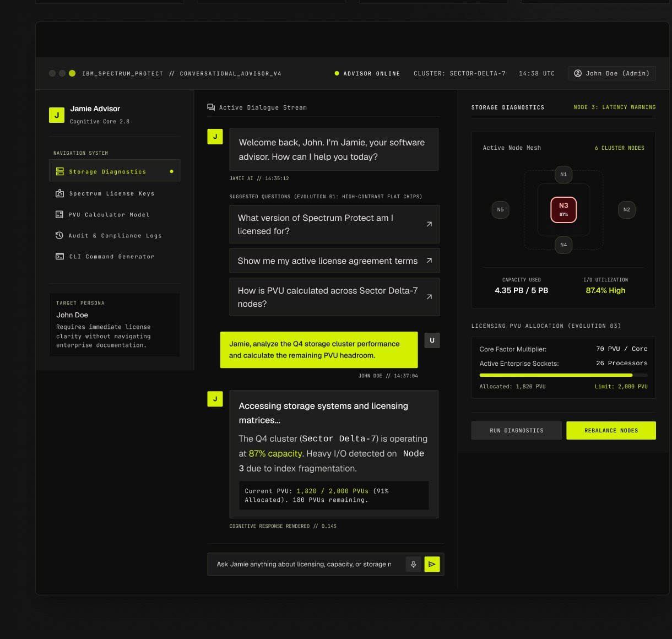Click the J avatar beside the welcome message
The width and height of the screenshot is (672, 639).
[x=215, y=137]
